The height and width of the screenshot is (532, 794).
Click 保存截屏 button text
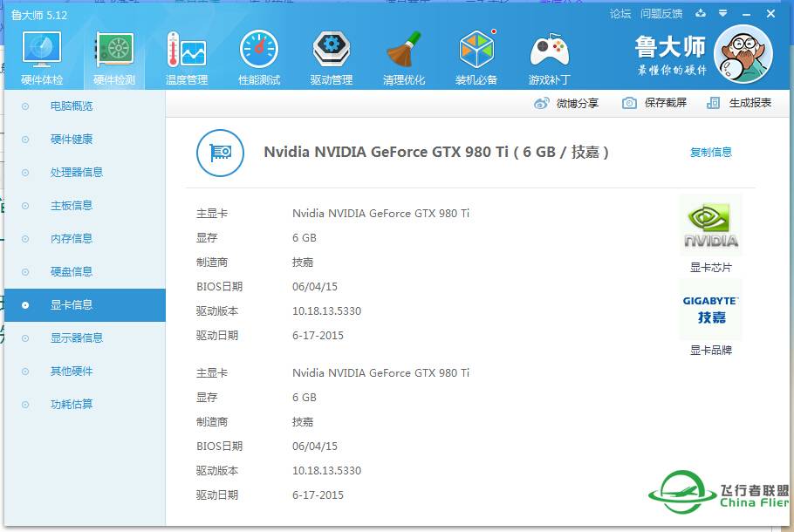[x=666, y=103]
